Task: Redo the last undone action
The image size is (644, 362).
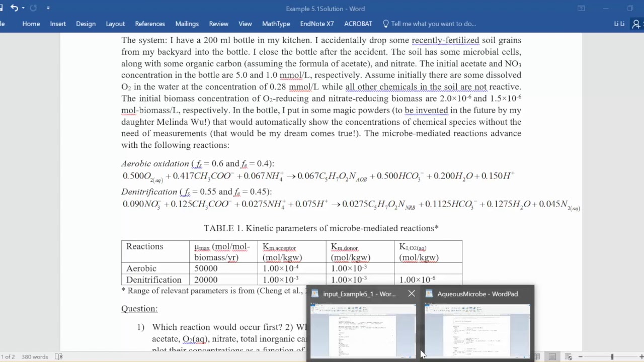Action: coord(33,8)
